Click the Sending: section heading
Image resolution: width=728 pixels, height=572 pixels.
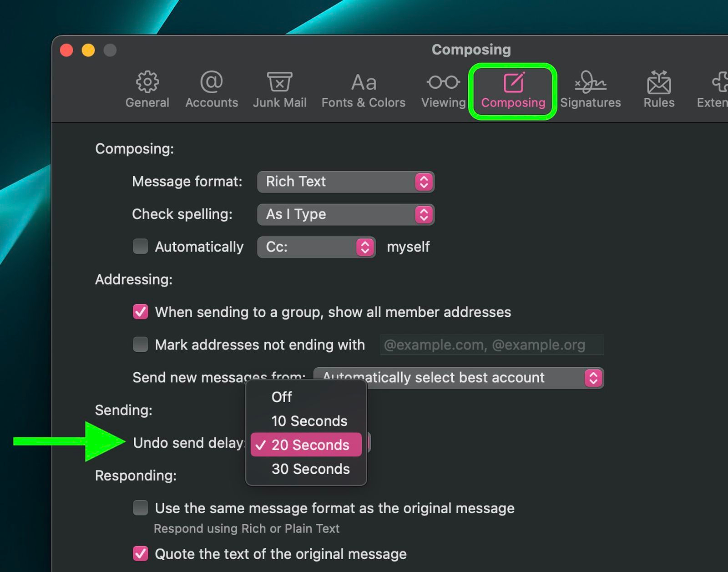[x=124, y=410]
